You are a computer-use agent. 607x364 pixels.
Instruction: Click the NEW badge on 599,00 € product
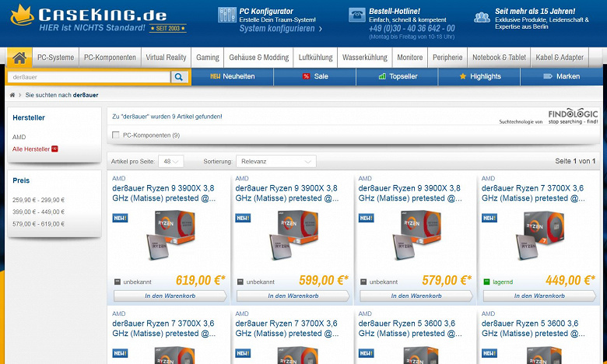(243, 219)
